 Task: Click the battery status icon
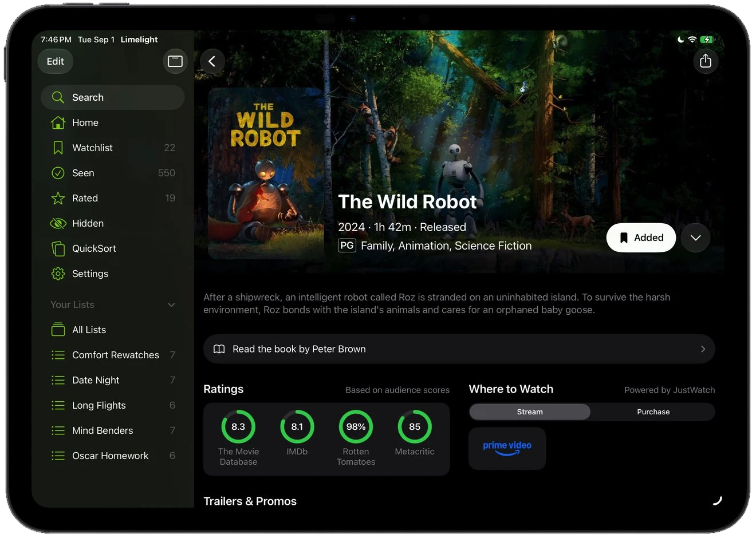point(707,39)
